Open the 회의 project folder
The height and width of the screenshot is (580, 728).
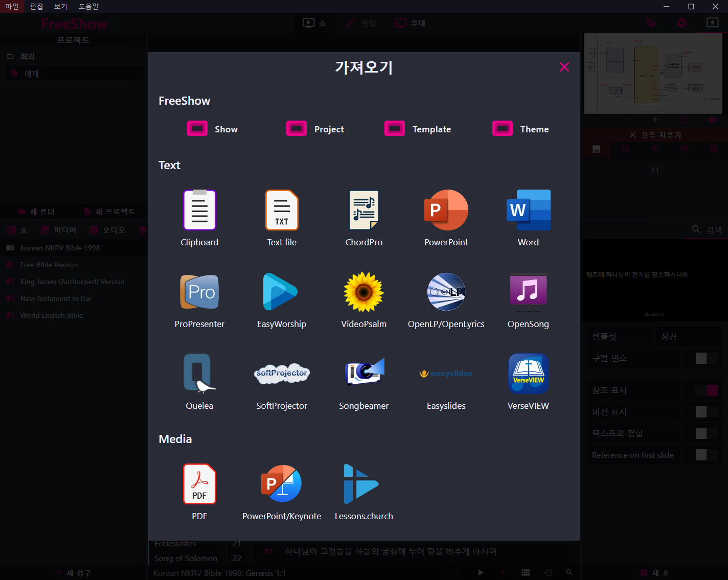pyautogui.click(x=74, y=56)
